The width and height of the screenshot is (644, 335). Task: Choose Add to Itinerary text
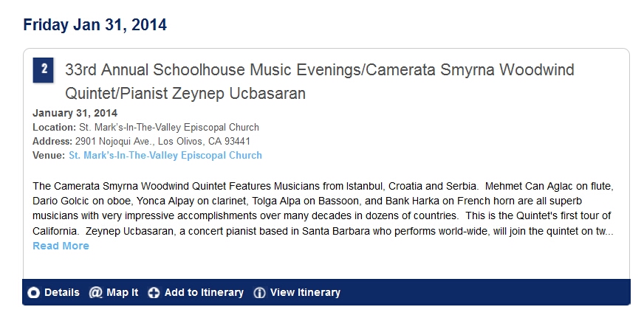click(x=204, y=292)
